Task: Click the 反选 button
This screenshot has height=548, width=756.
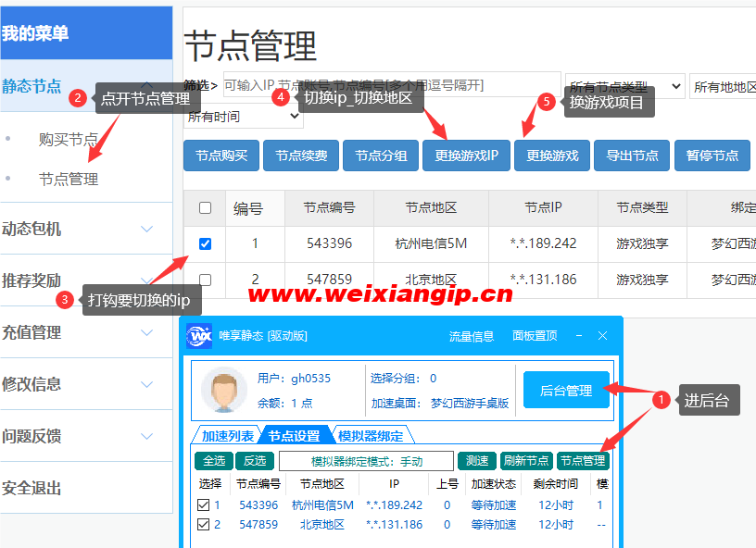Action: click(255, 461)
